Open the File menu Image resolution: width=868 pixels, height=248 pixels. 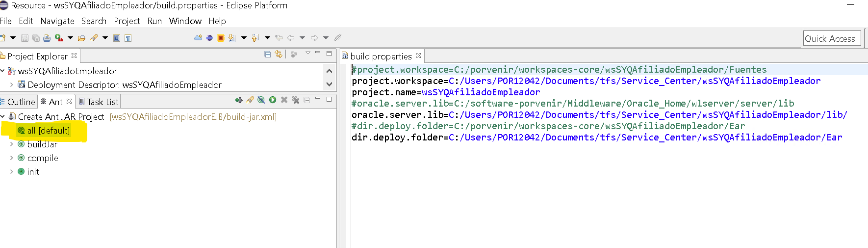tap(5, 21)
